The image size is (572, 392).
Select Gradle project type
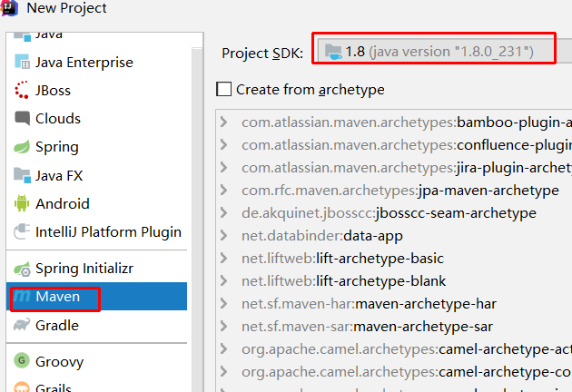[x=96, y=325]
